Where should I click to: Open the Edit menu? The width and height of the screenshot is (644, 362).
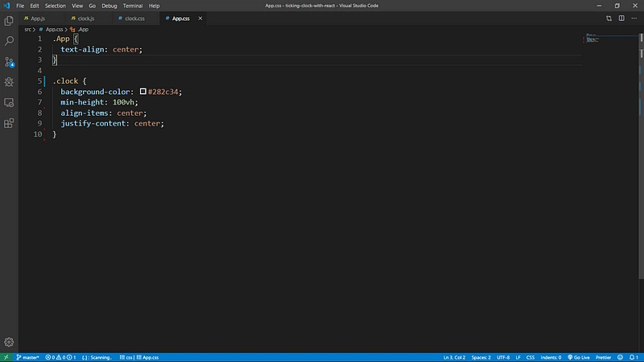[x=35, y=6]
